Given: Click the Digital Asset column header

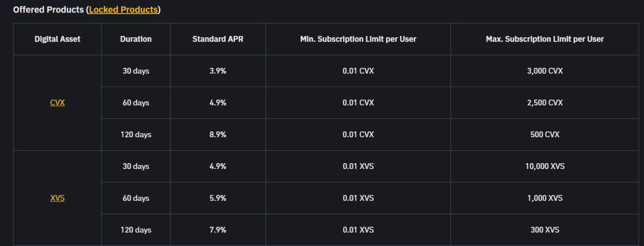Looking at the screenshot, I should (57, 39).
